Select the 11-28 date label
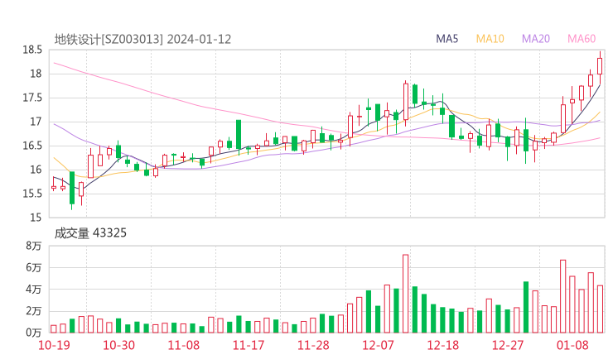Viewport: 613px width, 364px height. click(x=313, y=345)
